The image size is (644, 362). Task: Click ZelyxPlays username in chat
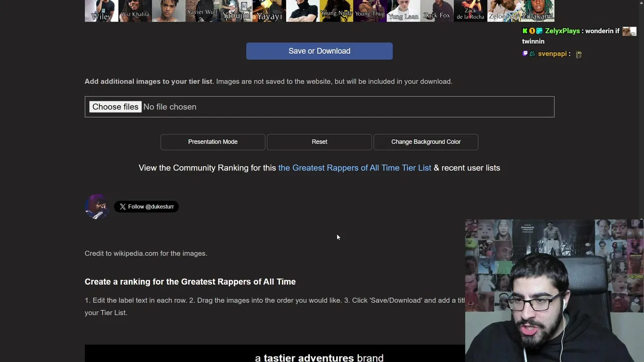562,31
